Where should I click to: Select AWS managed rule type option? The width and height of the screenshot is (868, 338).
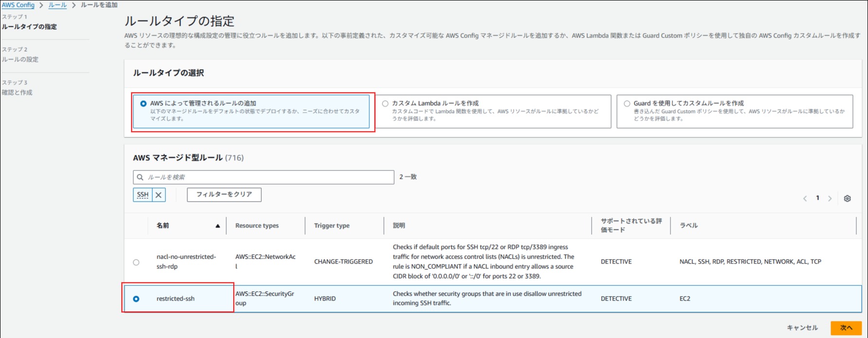tap(143, 104)
